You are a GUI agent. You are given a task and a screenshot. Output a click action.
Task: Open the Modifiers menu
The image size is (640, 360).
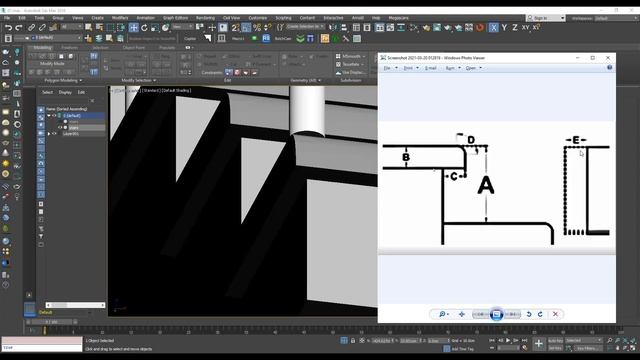click(x=120, y=18)
